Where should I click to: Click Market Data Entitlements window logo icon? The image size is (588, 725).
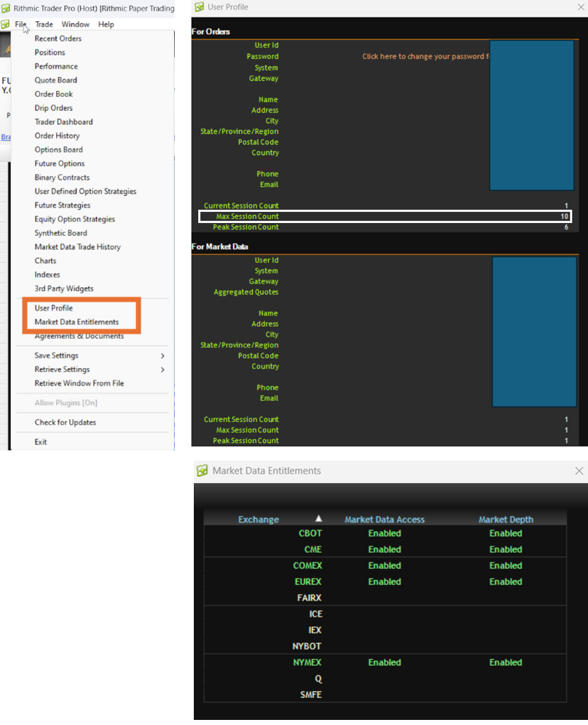pos(202,471)
